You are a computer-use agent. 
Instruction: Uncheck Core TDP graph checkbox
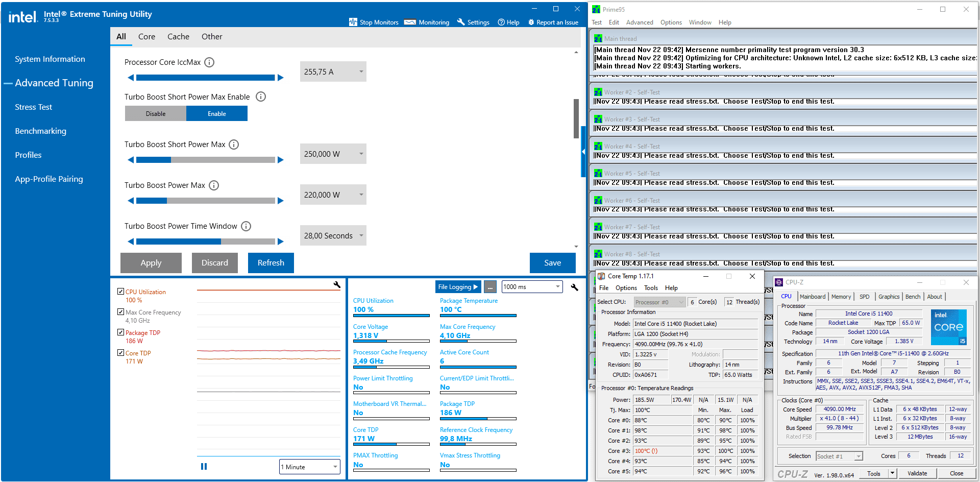[x=120, y=353]
